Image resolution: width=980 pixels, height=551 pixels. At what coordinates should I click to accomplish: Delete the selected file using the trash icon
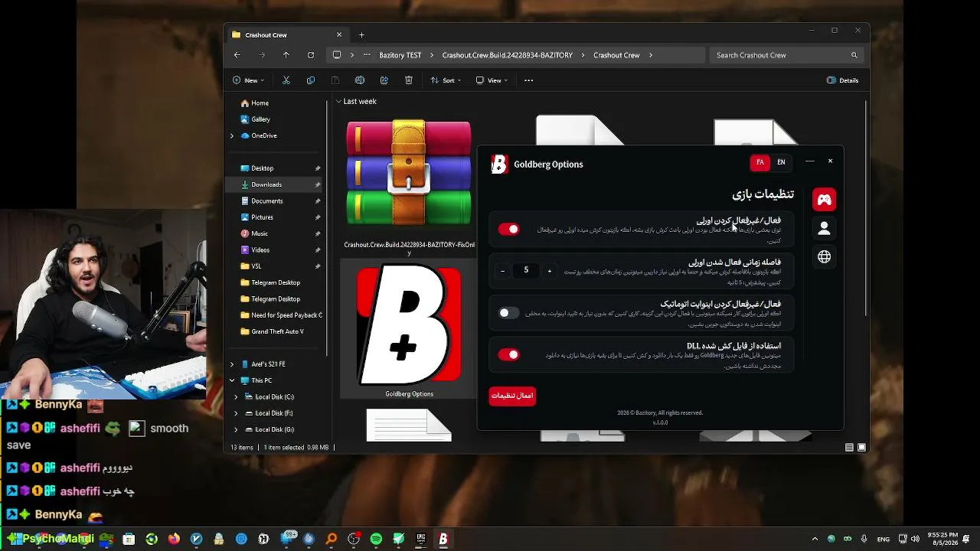[409, 80]
